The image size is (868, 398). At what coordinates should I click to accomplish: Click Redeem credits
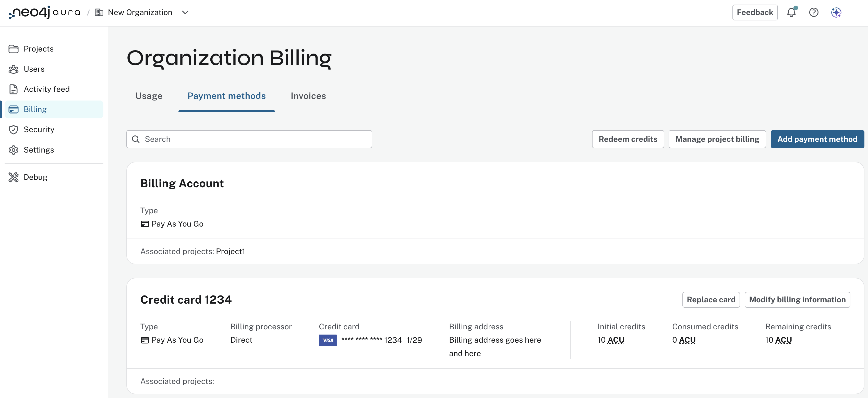click(628, 139)
